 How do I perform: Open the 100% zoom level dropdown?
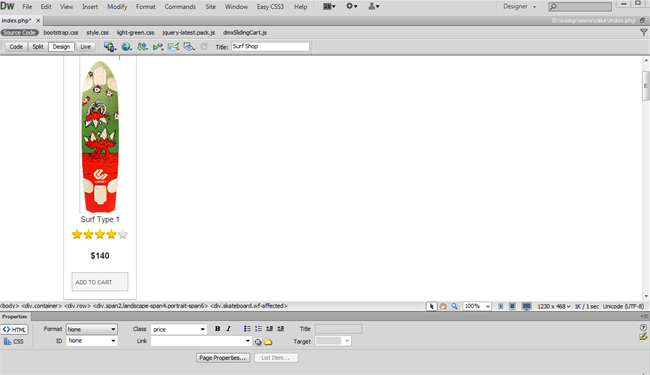(477, 306)
